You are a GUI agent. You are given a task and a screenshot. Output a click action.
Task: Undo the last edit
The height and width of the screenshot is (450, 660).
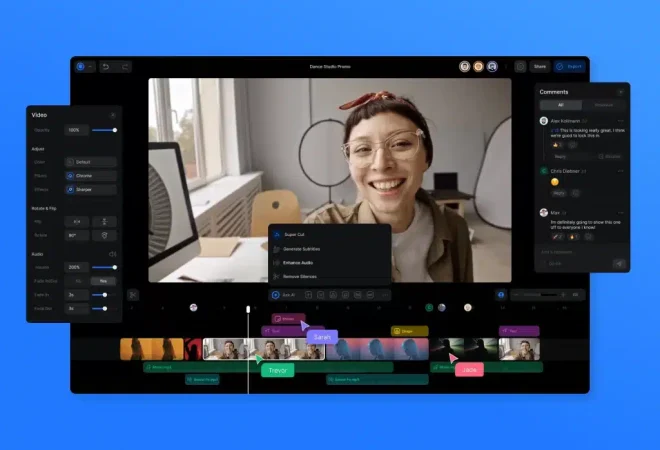pyautogui.click(x=106, y=67)
